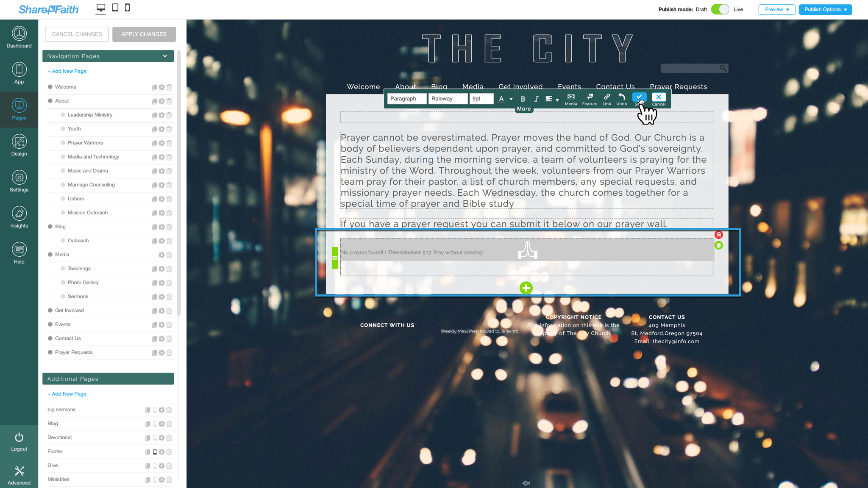Click the text color A swatch
This screenshot has width=868, height=488.
(501, 99)
